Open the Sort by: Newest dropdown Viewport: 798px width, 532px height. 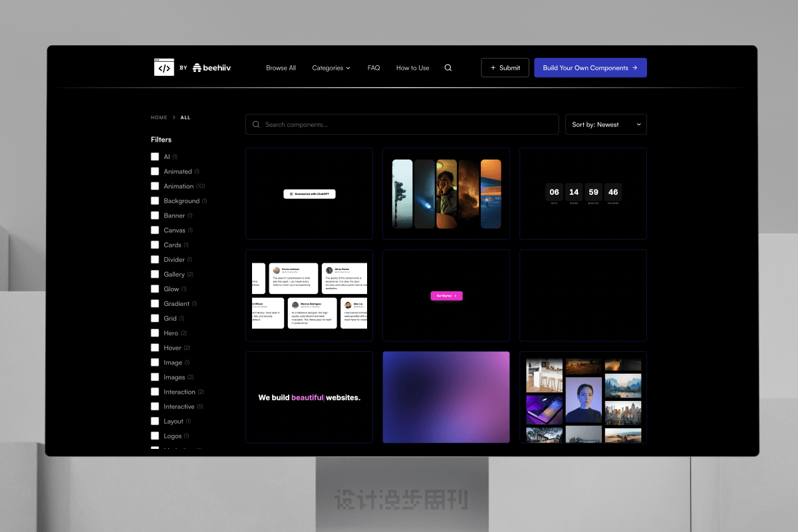[606, 124]
